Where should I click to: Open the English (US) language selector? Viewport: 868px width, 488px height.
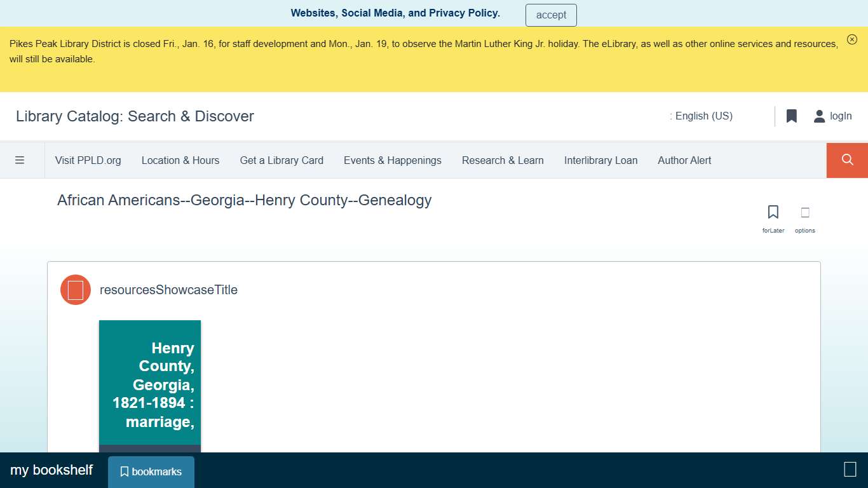[702, 116]
